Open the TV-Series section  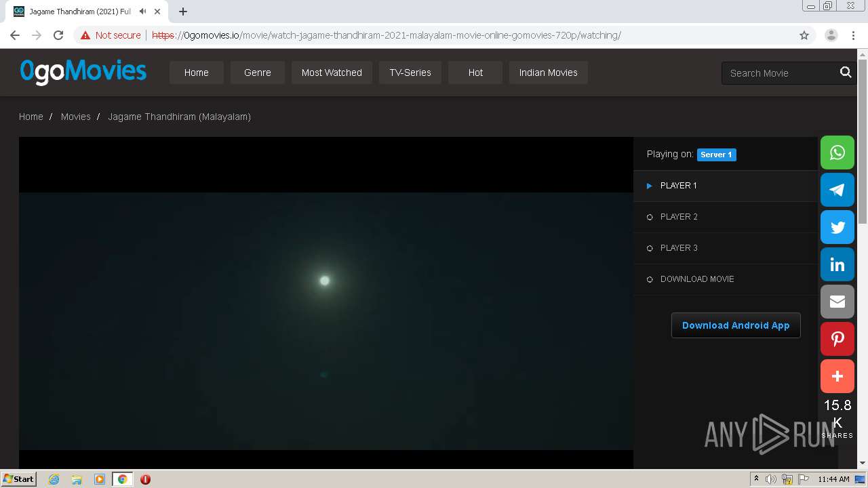pos(410,73)
